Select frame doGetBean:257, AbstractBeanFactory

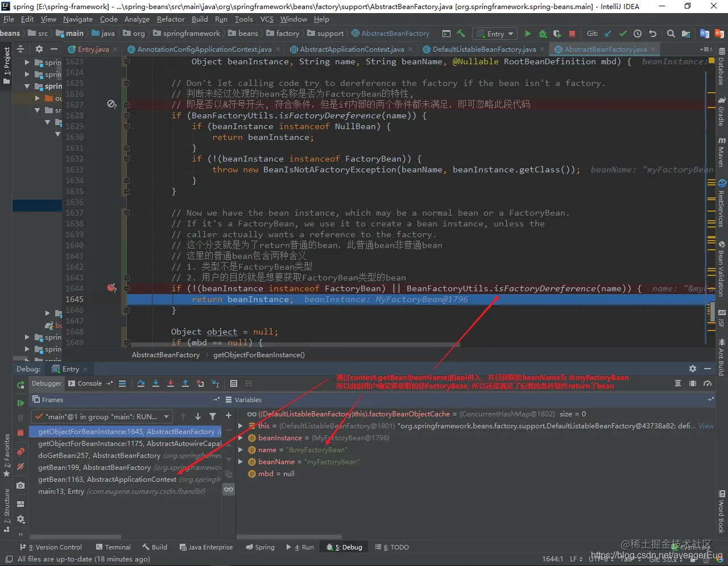point(126,455)
